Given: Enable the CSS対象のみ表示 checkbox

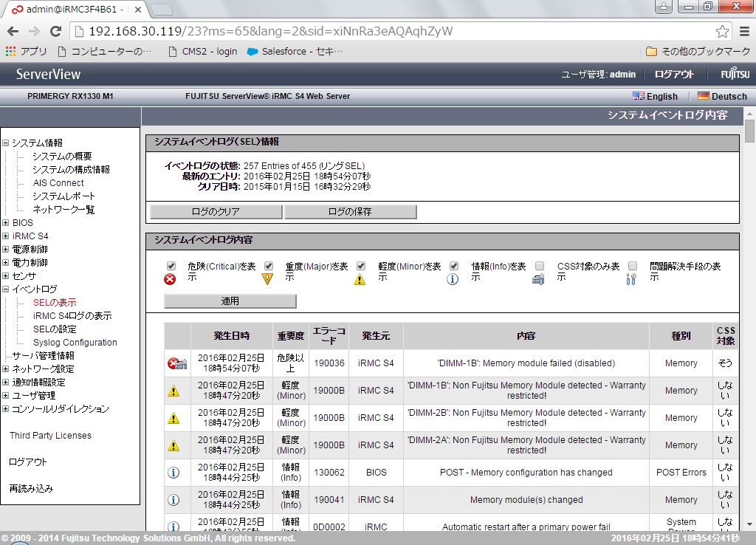Looking at the screenshot, I should click(x=540, y=266).
